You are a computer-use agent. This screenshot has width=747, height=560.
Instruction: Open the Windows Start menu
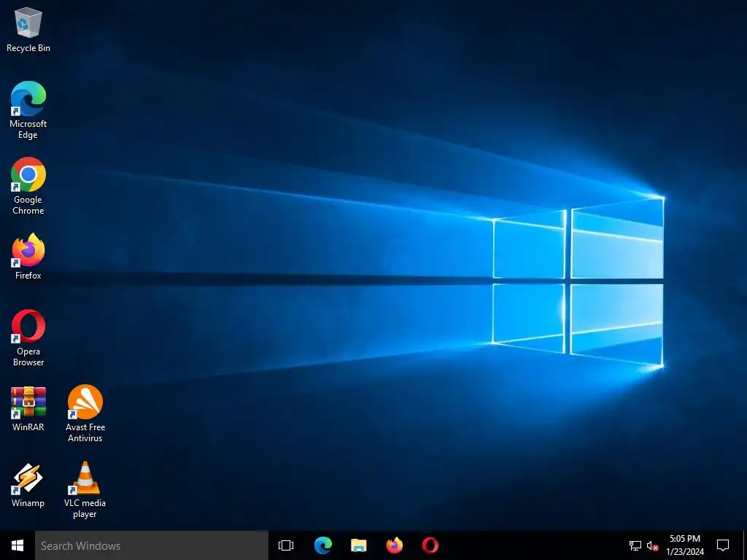coord(18,545)
